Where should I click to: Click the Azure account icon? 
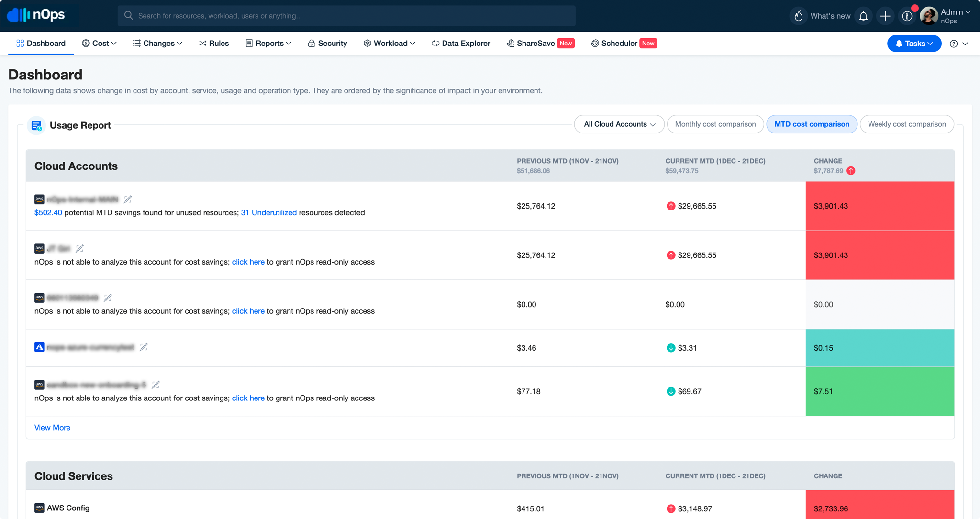39,347
